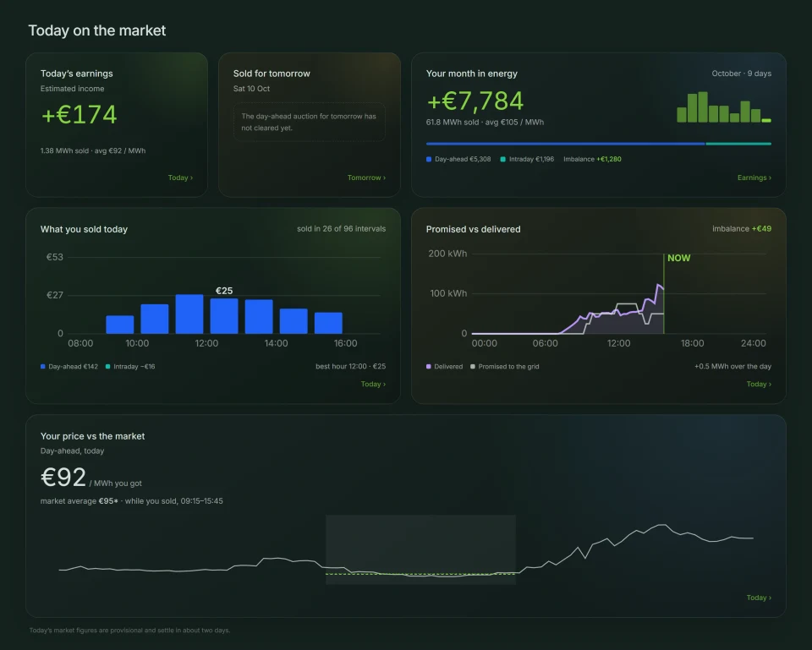
Task: Click the 'Imbalance +€1,280' label
Action: point(592,160)
